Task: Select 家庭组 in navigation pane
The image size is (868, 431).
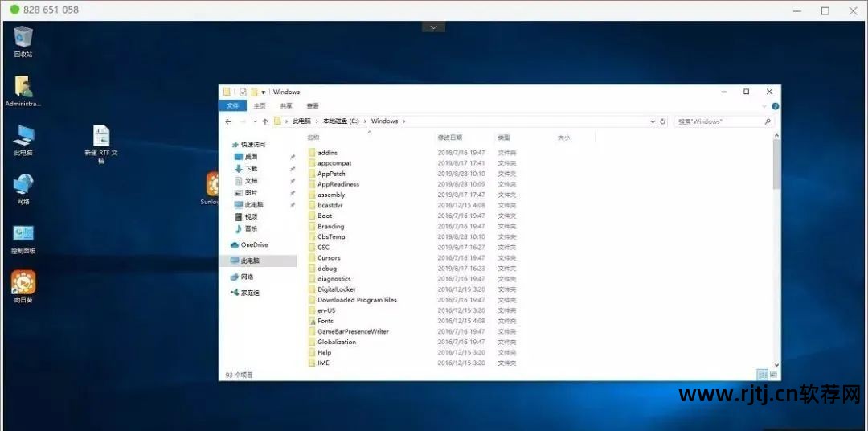Action: click(245, 293)
